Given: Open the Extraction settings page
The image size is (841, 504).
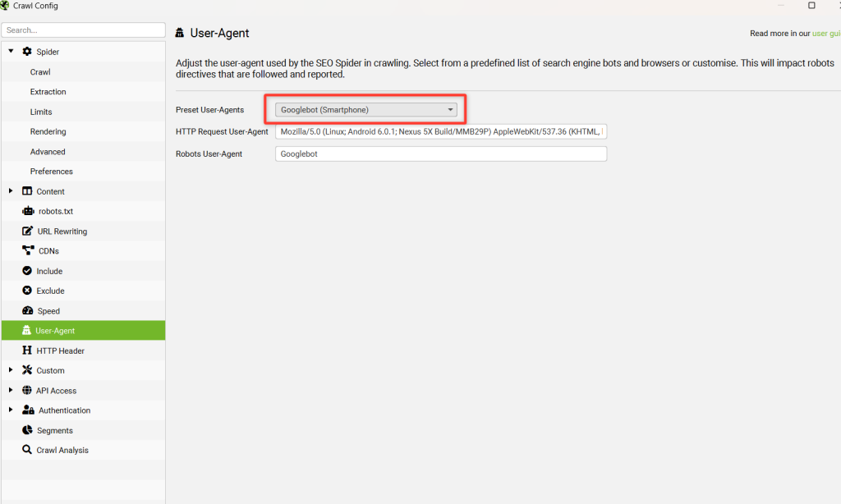Looking at the screenshot, I should tap(48, 92).
